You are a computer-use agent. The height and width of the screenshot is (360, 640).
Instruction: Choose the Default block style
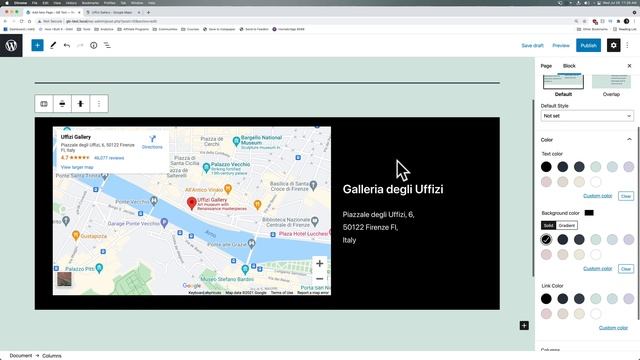[563, 86]
